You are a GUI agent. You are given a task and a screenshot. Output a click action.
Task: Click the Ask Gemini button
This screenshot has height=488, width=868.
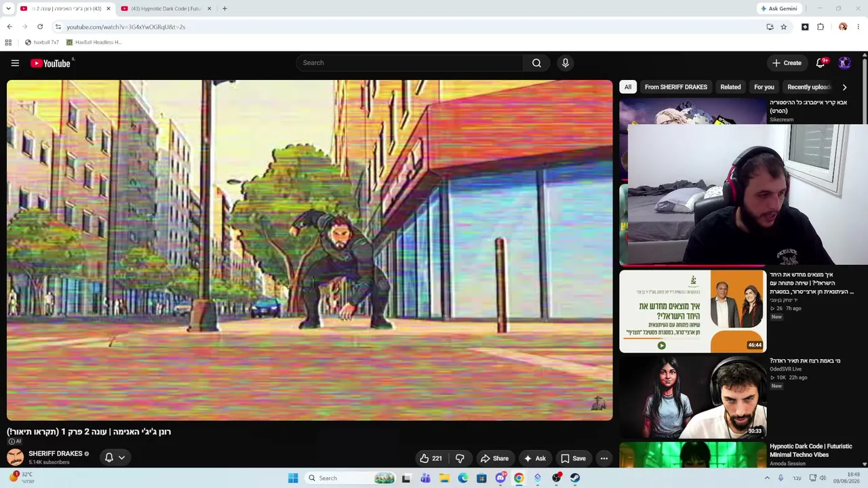[778, 9]
